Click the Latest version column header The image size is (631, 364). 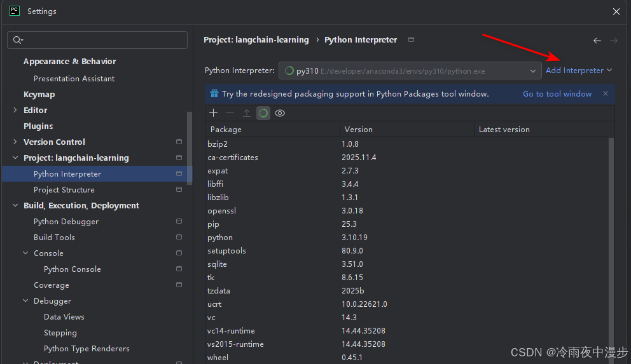tap(544, 130)
